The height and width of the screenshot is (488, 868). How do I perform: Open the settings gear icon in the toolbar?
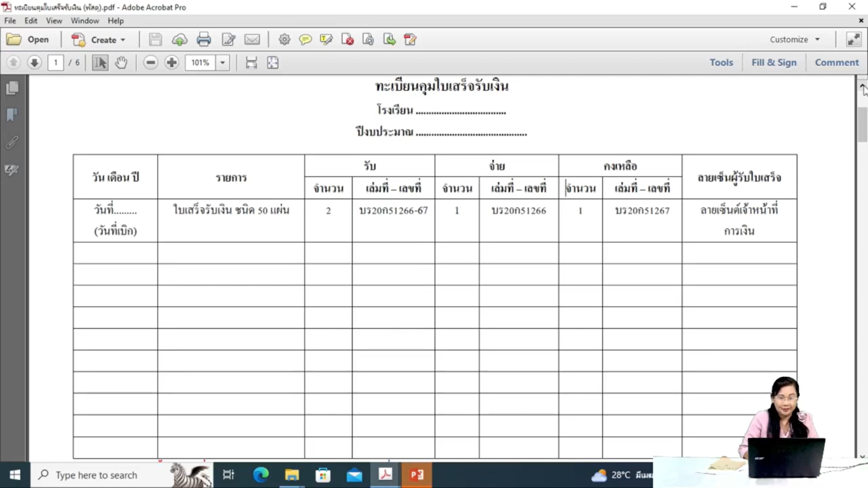(284, 40)
